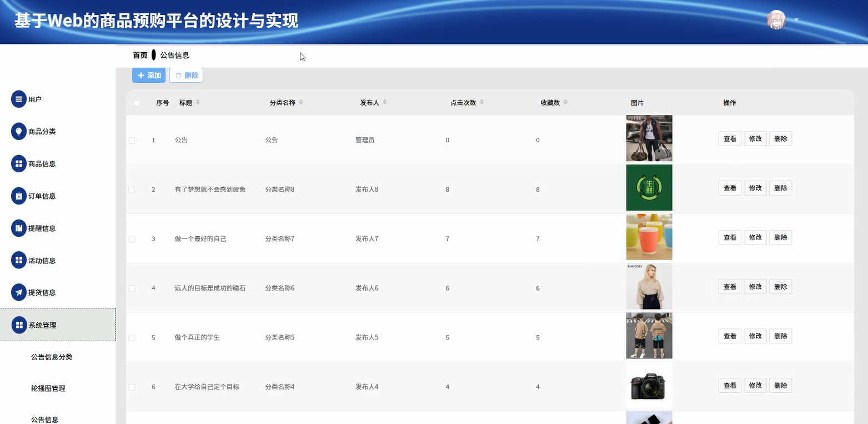Screen dimensions: 868x424
Task: Sort table by 分类名称 column
Action: 301,103
